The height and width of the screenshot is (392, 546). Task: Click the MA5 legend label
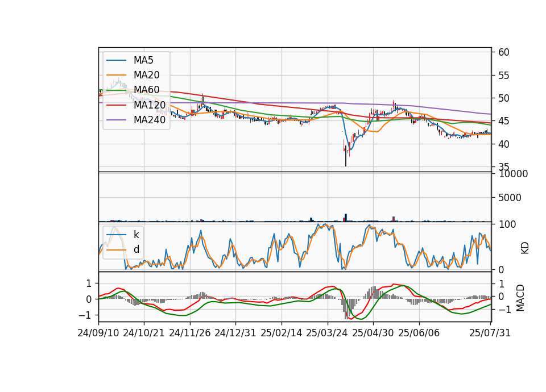[143, 60]
